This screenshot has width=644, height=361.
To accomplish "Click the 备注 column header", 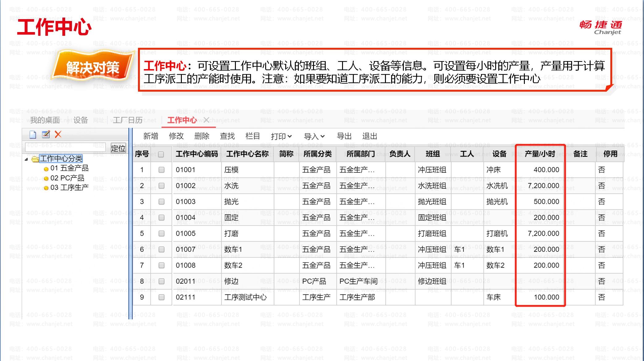I will click(580, 154).
